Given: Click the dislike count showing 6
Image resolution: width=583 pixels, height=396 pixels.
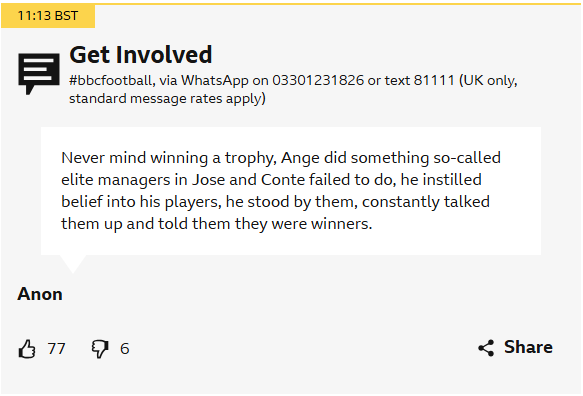Looking at the screenshot, I should tap(125, 349).
